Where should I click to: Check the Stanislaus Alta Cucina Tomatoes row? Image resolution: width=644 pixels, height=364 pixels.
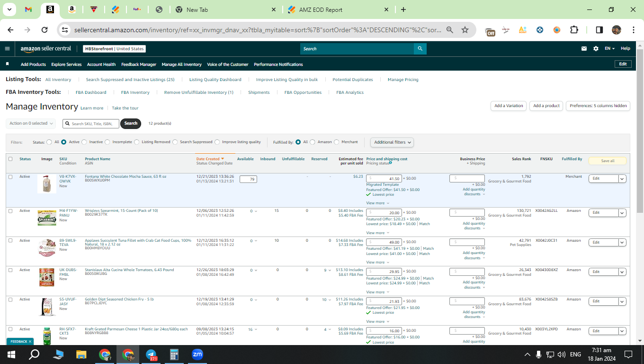click(x=10, y=270)
